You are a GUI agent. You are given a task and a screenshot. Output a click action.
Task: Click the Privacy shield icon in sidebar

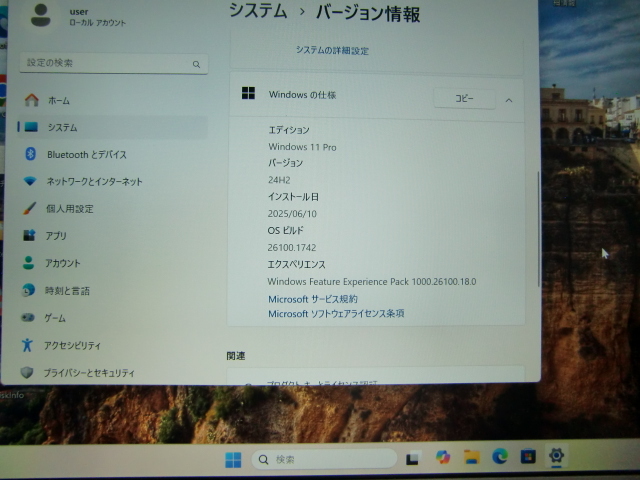pos(27,372)
